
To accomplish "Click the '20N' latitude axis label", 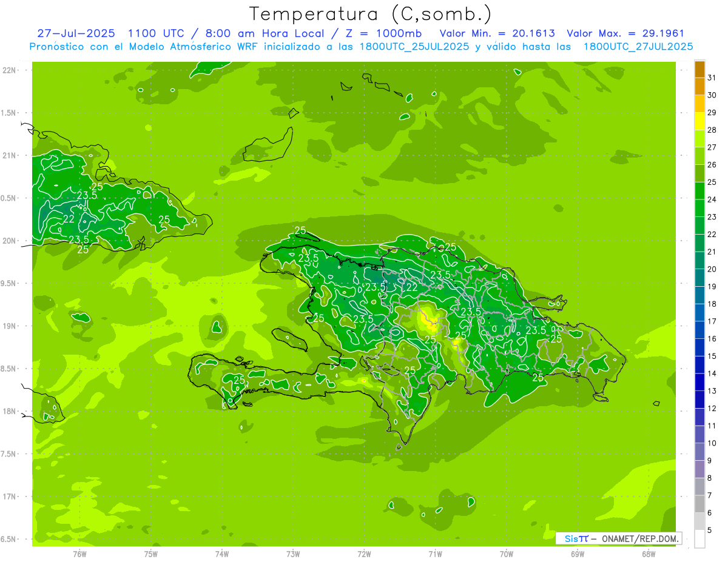I will tap(10, 241).
